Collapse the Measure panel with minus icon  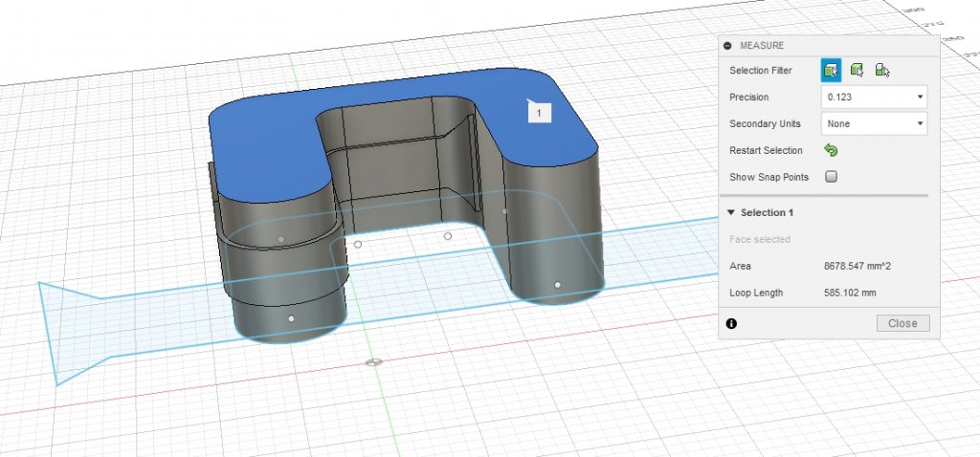point(728,45)
